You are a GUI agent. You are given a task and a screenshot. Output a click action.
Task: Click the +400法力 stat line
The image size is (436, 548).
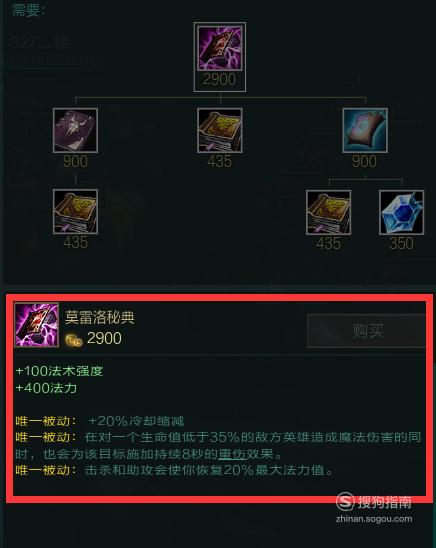pyautogui.click(x=46, y=388)
